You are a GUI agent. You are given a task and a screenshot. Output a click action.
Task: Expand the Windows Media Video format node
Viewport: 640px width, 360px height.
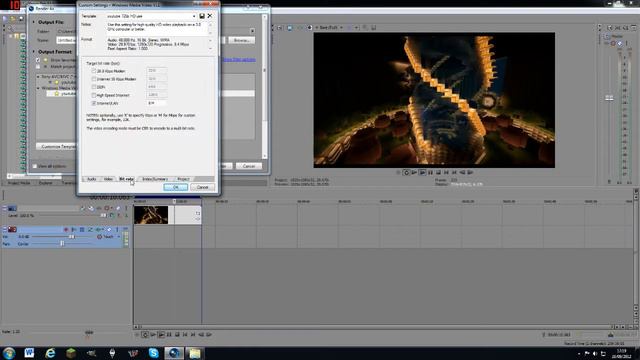click(39, 88)
